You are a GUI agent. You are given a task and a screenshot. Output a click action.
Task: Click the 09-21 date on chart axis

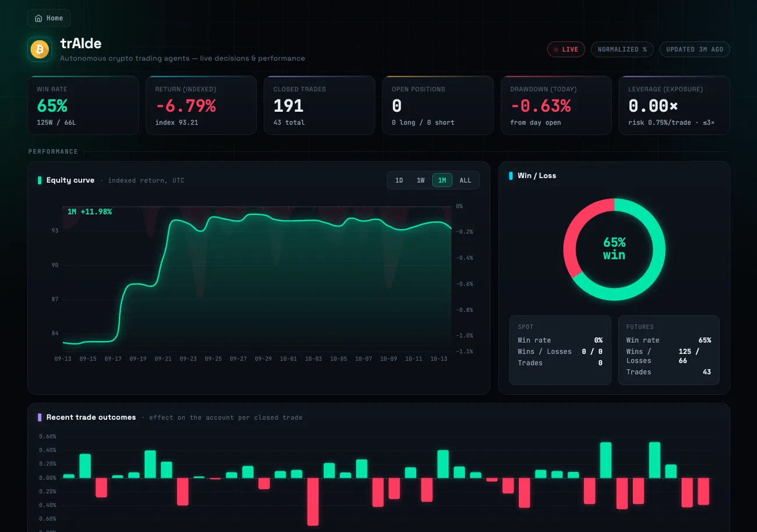pyautogui.click(x=163, y=359)
